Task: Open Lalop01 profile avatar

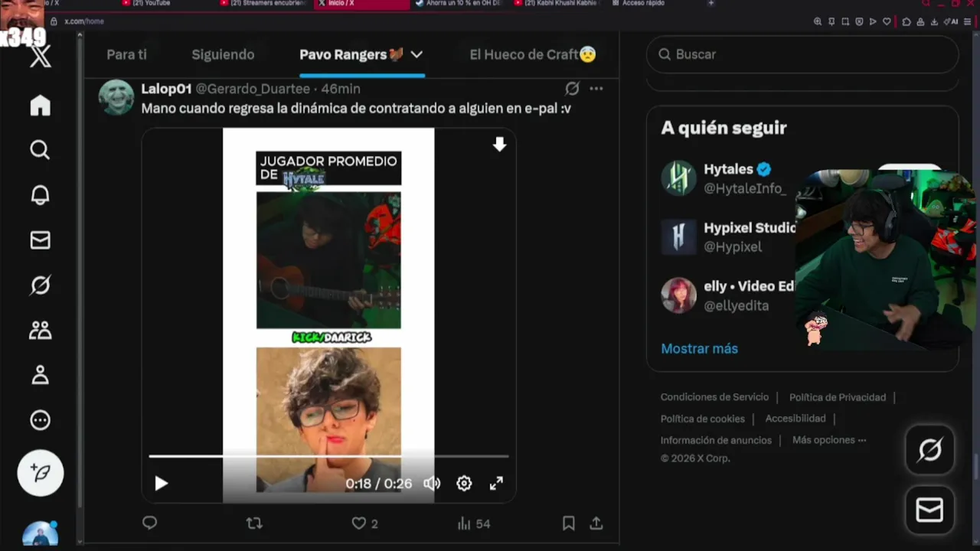Action: click(x=116, y=98)
